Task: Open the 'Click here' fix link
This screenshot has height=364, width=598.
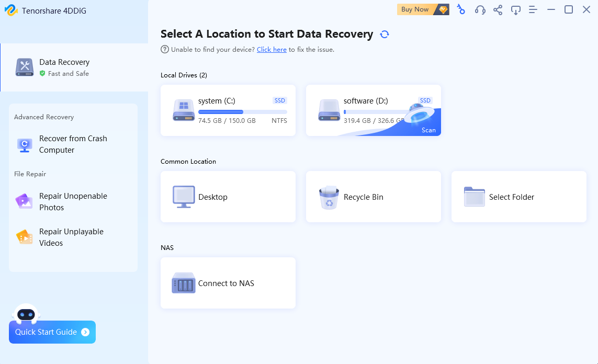Action: [272, 50]
